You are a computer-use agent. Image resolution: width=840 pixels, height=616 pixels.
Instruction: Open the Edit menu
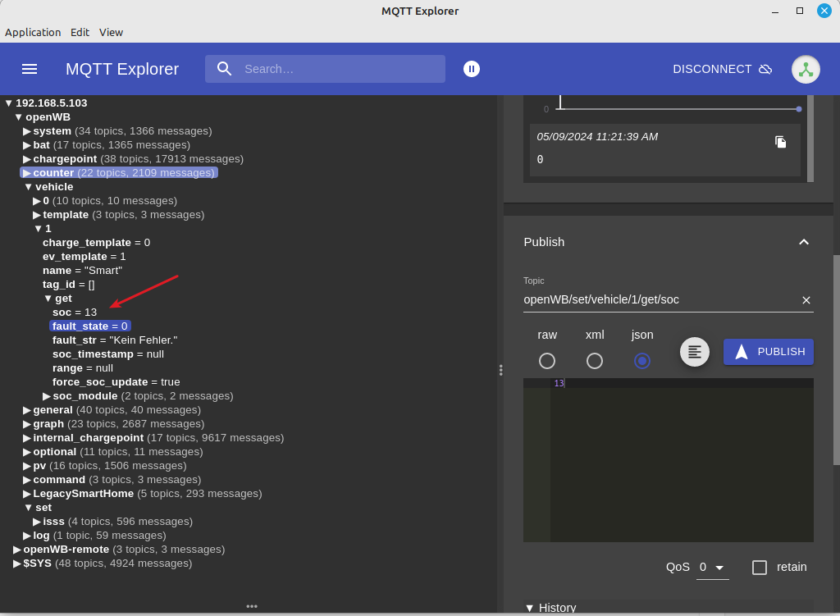coord(80,32)
